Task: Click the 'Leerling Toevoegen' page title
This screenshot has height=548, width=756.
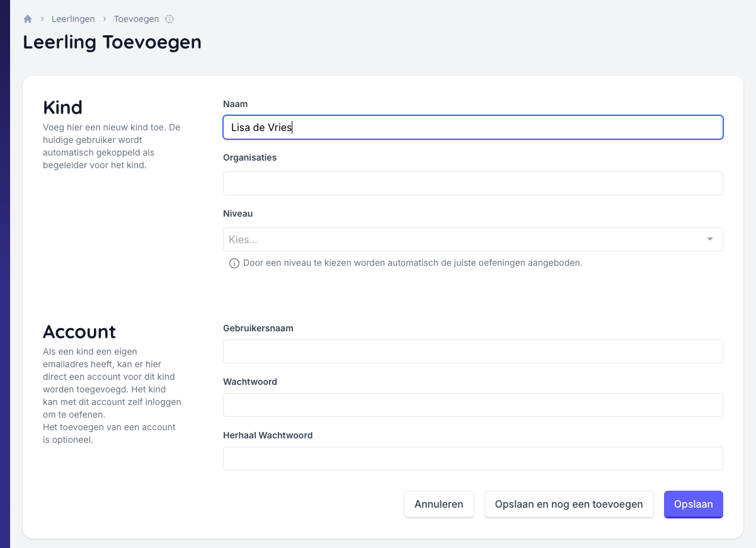Action: (x=112, y=42)
